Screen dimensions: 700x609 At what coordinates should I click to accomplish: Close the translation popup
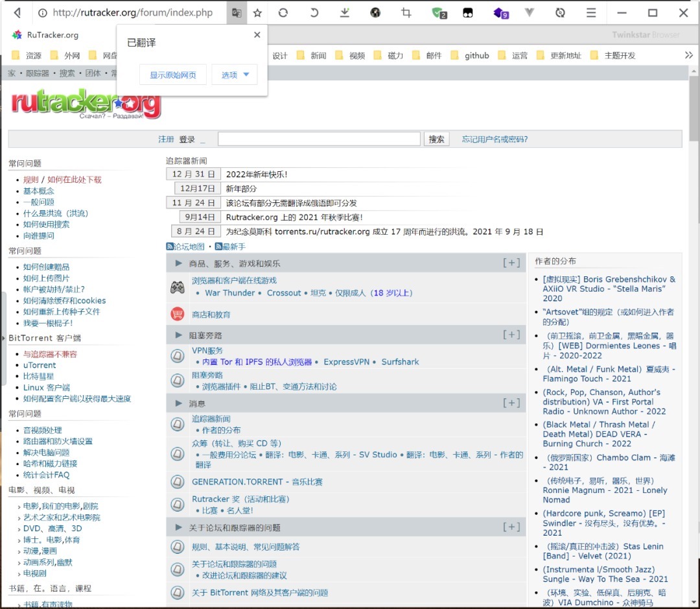click(257, 35)
